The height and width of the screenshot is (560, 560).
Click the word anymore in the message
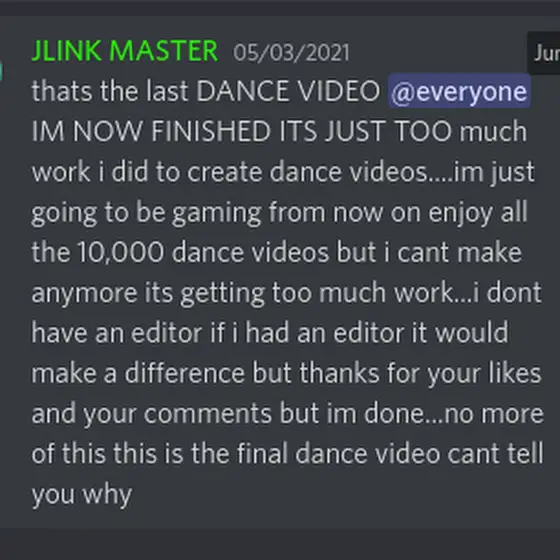[85, 294]
